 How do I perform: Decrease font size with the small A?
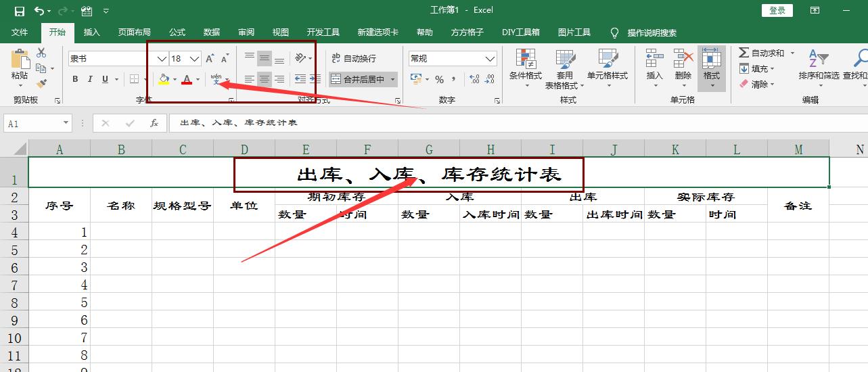coord(225,59)
